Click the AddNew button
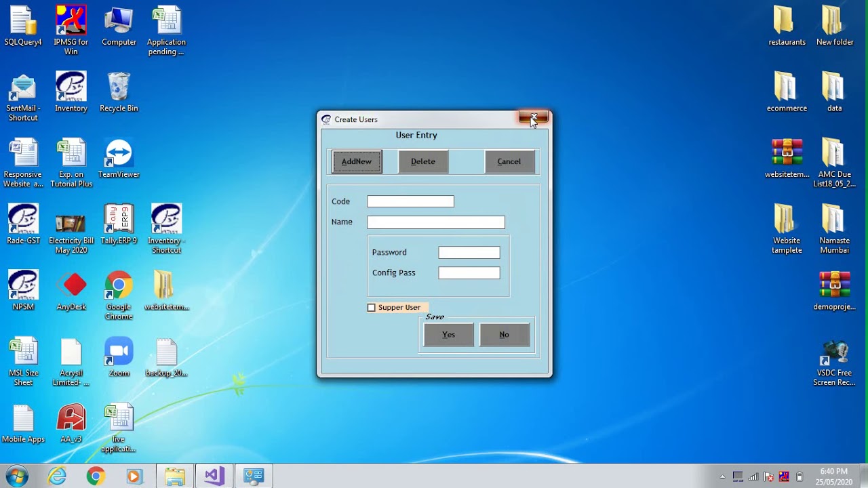 click(357, 161)
